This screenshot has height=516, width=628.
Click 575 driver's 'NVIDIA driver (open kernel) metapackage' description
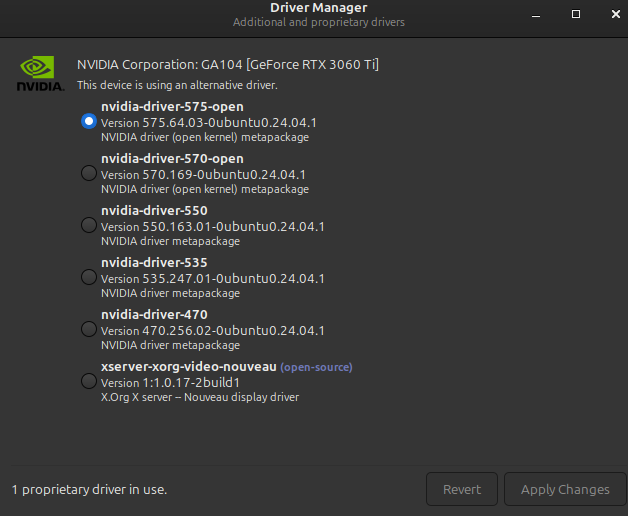tap(205, 137)
